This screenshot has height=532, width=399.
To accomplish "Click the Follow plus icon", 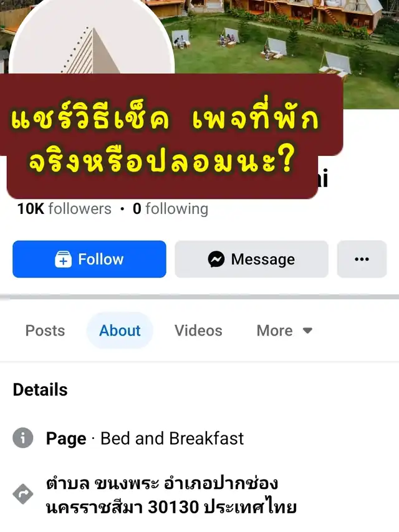I will (63, 259).
